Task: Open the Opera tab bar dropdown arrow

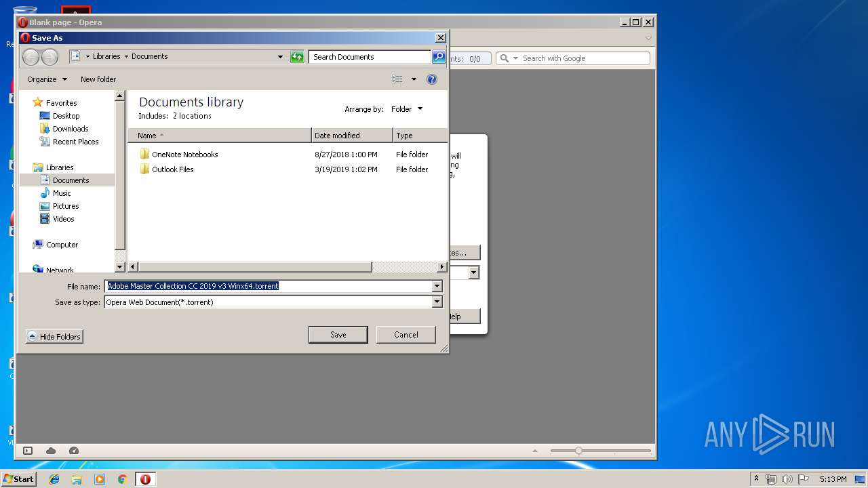Action: 648,38
